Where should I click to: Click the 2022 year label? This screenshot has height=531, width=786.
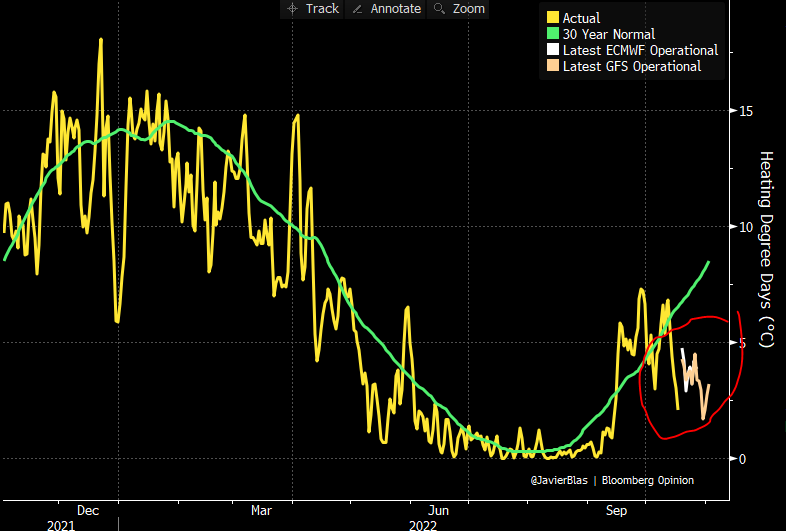[x=423, y=525]
